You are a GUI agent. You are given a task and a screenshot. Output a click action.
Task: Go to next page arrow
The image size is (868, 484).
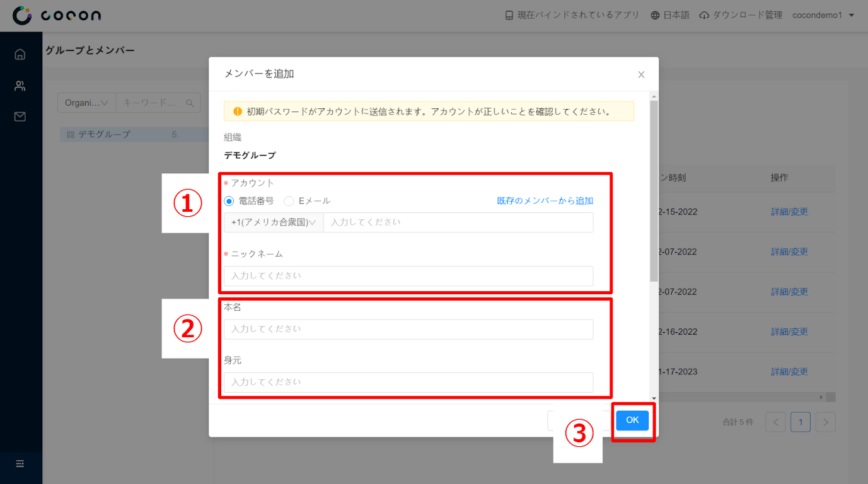coord(826,422)
